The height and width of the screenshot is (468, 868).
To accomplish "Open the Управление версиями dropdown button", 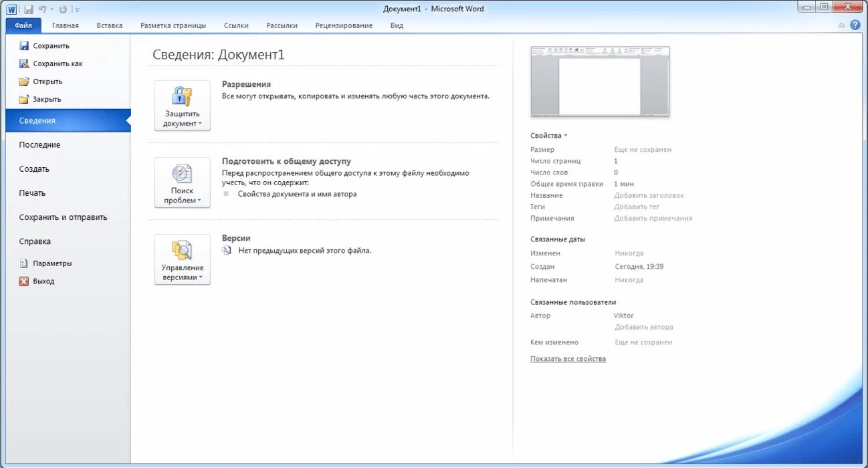I will 183,259.
